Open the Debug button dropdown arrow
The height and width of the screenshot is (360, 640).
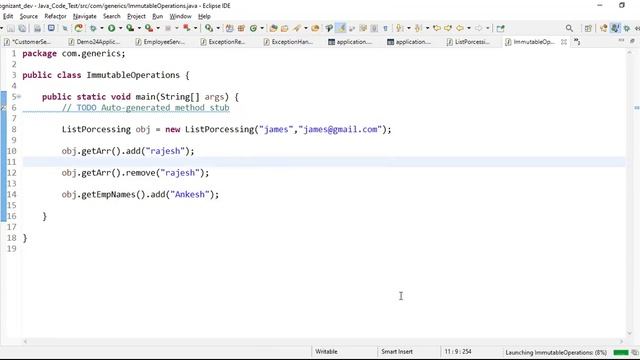click(102, 28)
